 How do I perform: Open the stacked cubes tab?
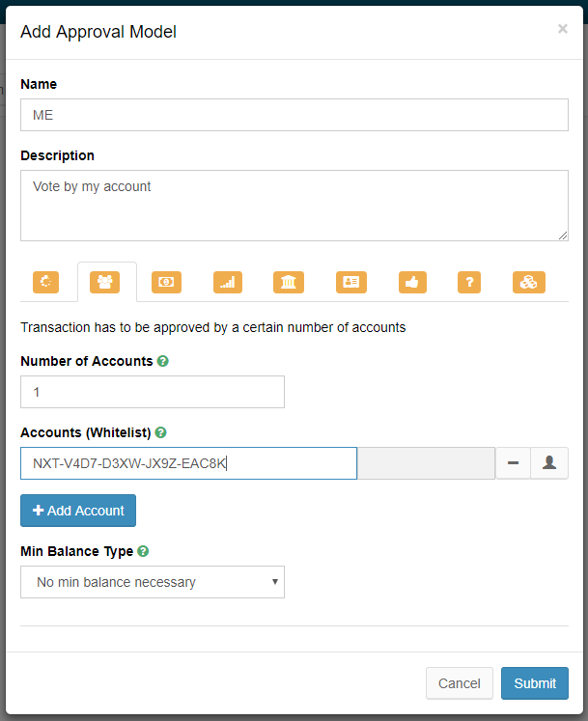[x=529, y=282]
